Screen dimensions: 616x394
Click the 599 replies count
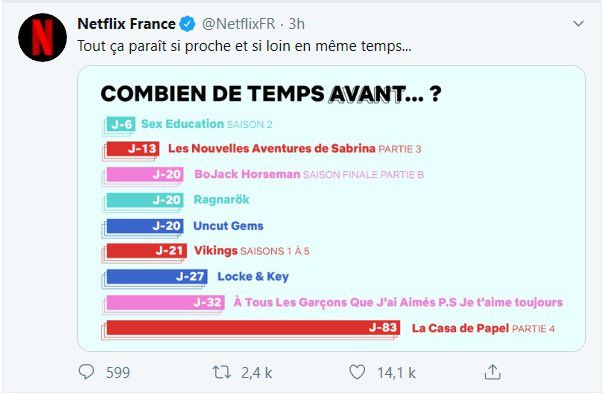coord(117,372)
